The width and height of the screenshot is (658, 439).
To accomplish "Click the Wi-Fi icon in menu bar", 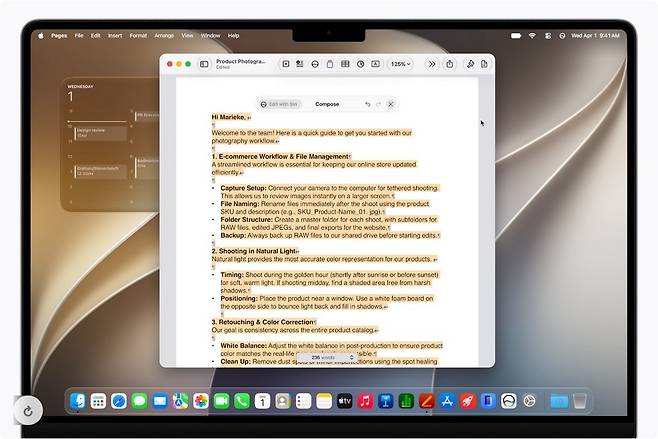I will pos(532,36).
